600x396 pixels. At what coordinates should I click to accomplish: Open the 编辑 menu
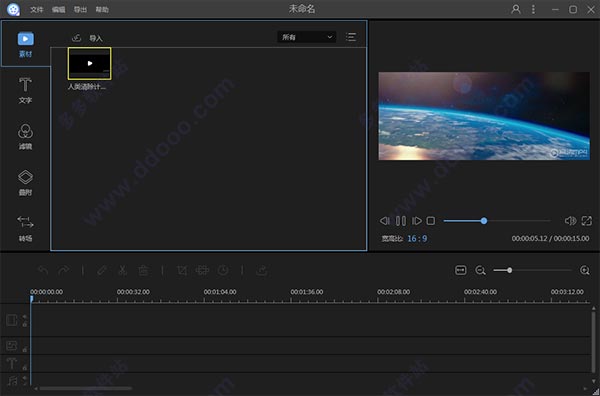59,10
